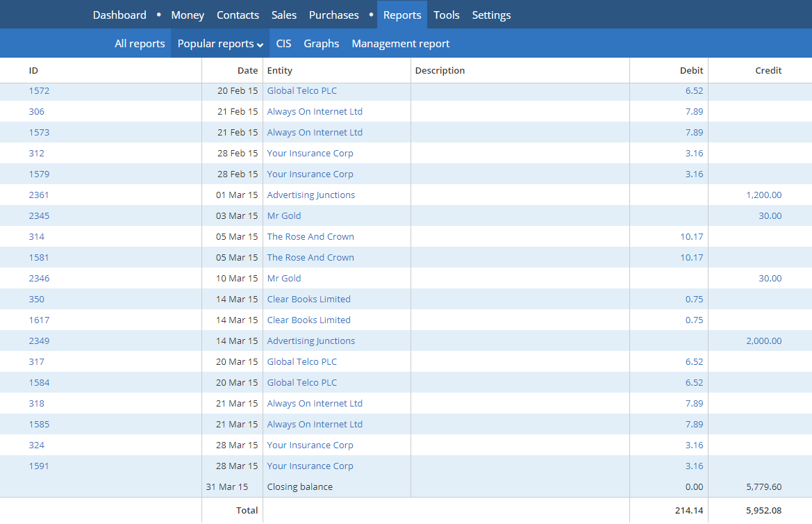This screenshot has height=524, width=812.
Task: Click the 30.00 credit in row 2345
Action: click(x=770, y=215)
